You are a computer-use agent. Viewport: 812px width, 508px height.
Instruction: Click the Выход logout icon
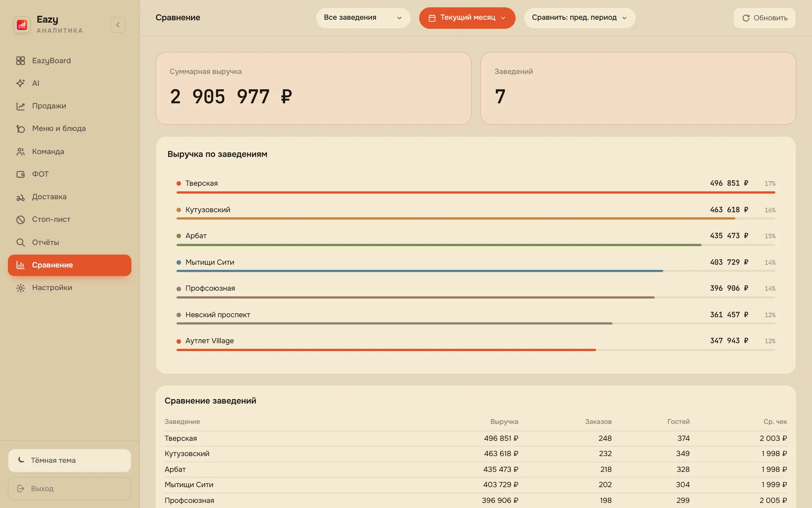click(x=21, y=489)
